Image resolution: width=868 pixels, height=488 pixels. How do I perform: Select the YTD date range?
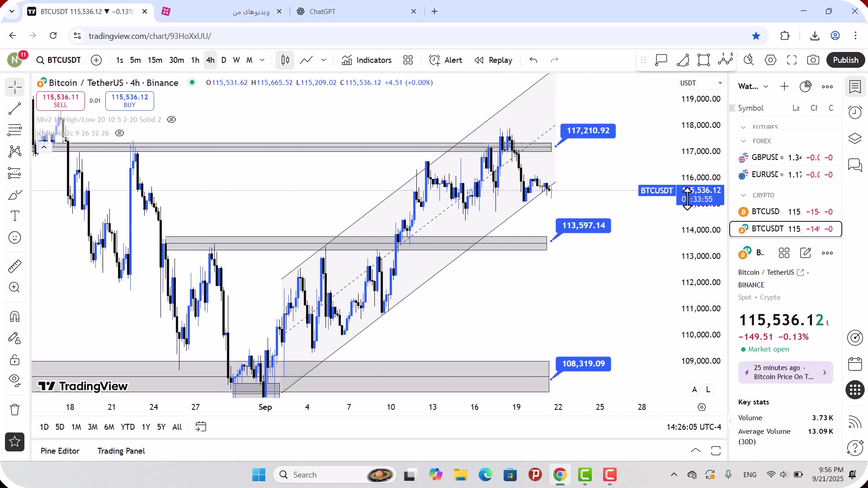(127, 427)
